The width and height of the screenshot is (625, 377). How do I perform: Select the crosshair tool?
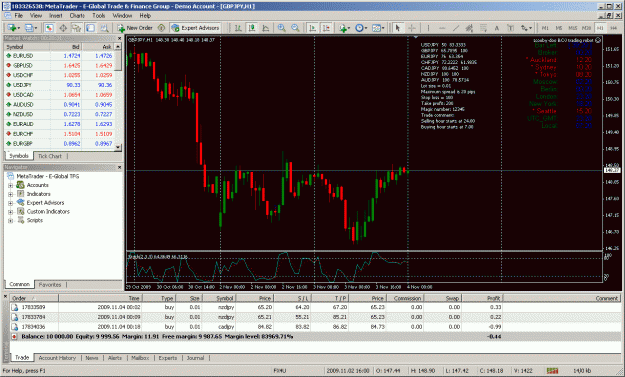click(x=412, y=28)
